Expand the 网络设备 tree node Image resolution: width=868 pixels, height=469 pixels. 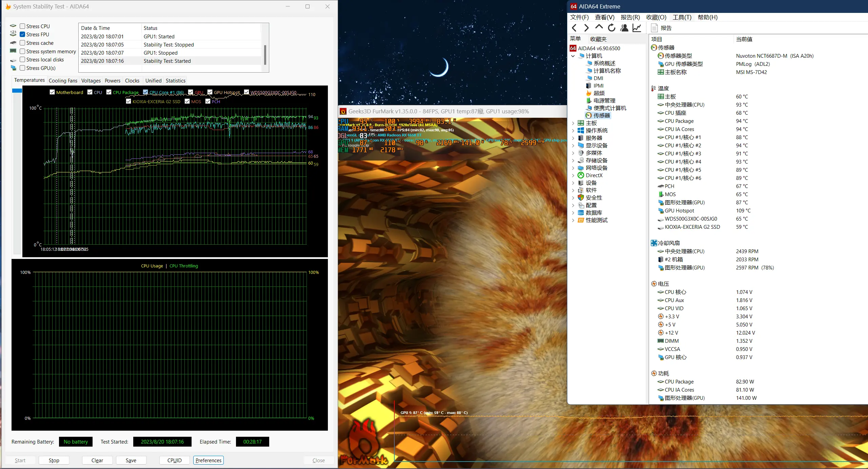tap(573, 168)
